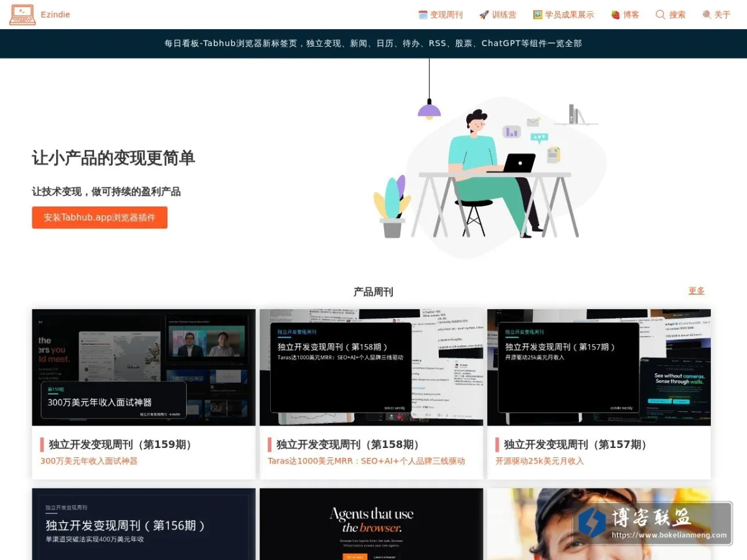This screenshot has height=560, width=747.
Task: Open the 关于 menu item
Action: click(x=716, y=14)
